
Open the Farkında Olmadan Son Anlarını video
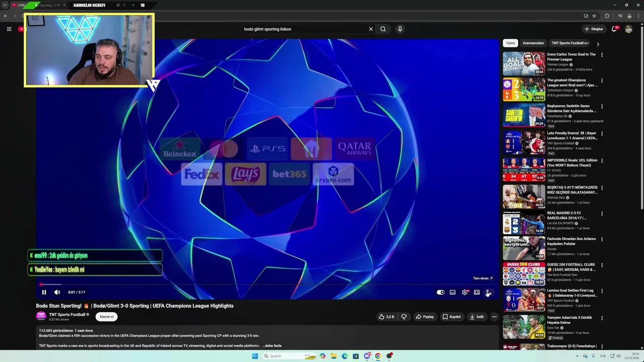click(572, 241)
